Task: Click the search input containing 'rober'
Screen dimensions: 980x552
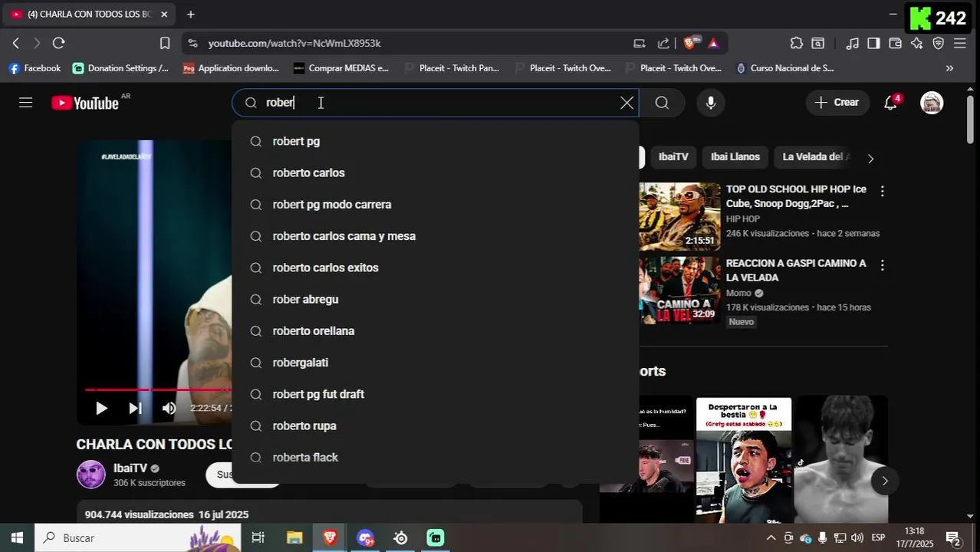Action: 437,103
